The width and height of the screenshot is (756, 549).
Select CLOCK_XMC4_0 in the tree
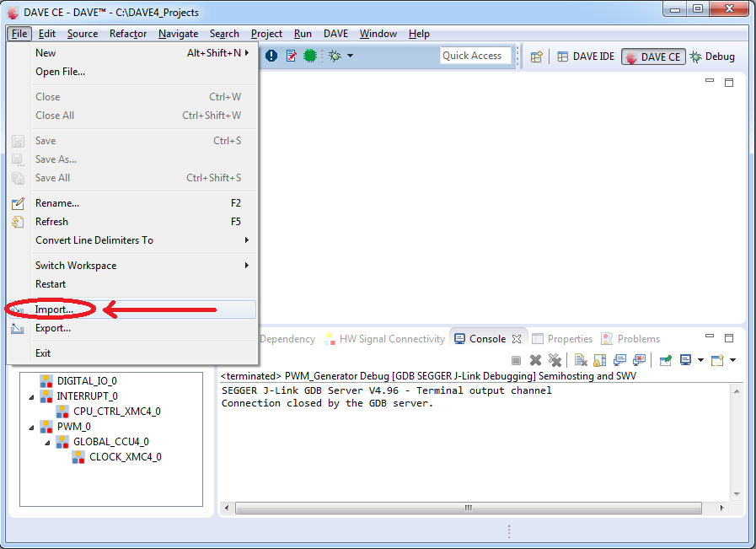[126, 457]
